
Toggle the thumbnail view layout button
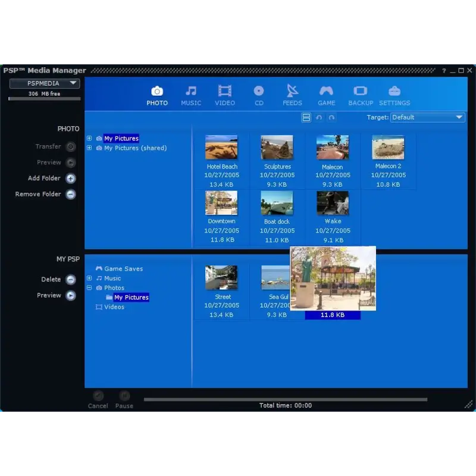pyautogui.click(x=306, y=118)
